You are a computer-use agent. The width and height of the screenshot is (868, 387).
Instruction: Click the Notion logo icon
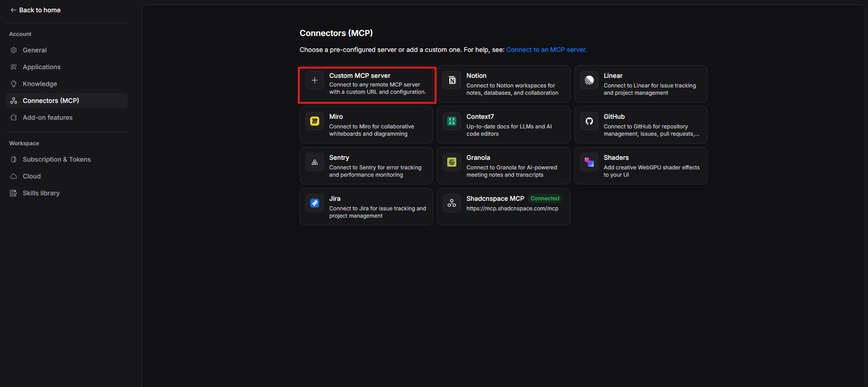coord(452,80)
